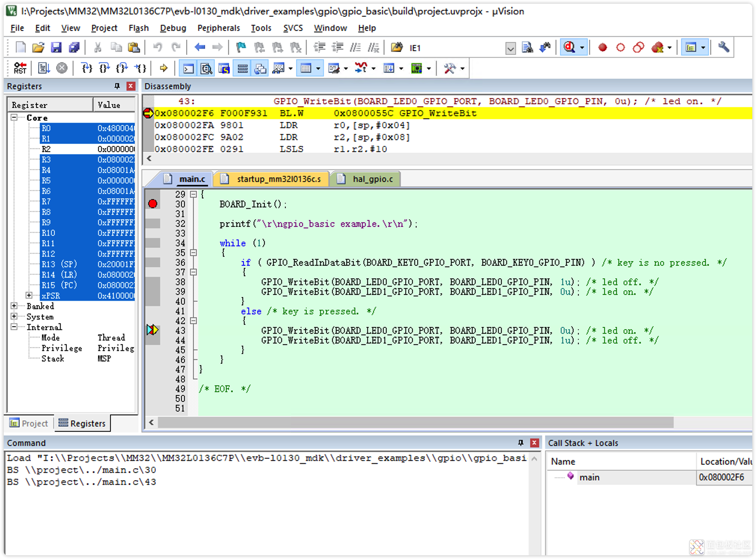Screen dimensions: 756x559
Task: Click Enable/Disable breakpoint hollow circle
Action: (x=620, y=48)
